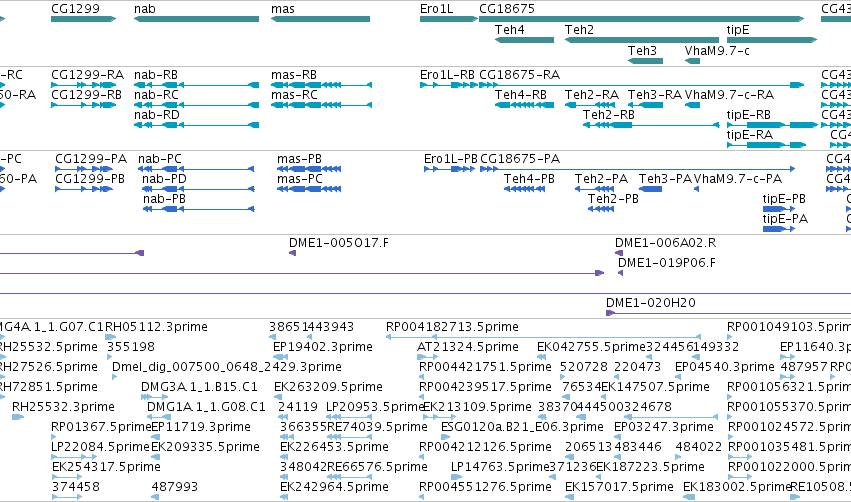The width and height of the screenshot is (851, 502).
Task: Select BAC end DME1-006A02.R
Action: pyautogui.click(x=619, y=253)
